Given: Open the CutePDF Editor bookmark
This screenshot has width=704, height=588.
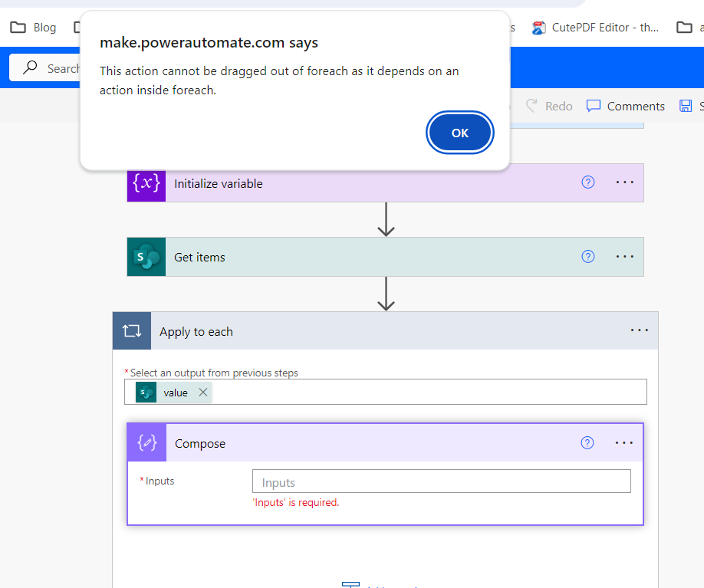Looking at the screenshot, I should (x=595, y=28).
